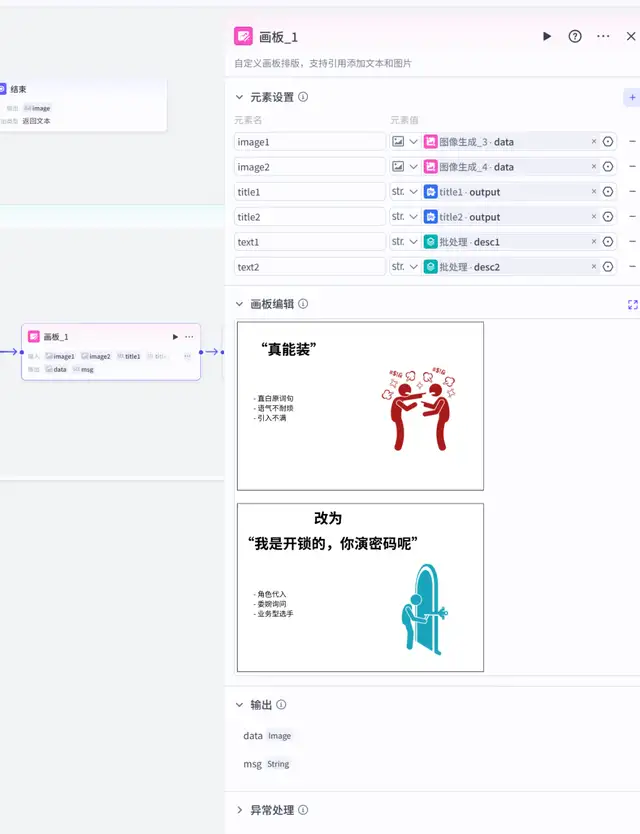Expand the 异常处理 section
The image size is (640, 834).
239,810
